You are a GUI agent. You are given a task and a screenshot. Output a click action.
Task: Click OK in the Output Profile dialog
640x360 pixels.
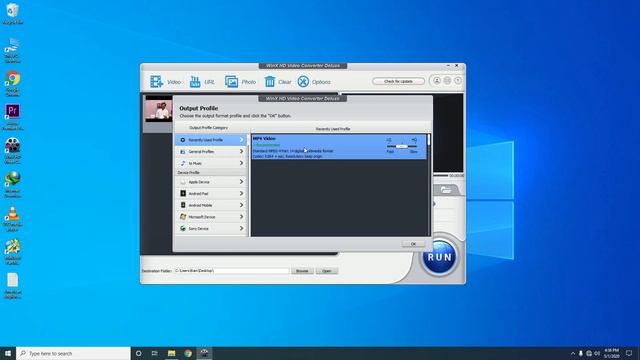413,244
